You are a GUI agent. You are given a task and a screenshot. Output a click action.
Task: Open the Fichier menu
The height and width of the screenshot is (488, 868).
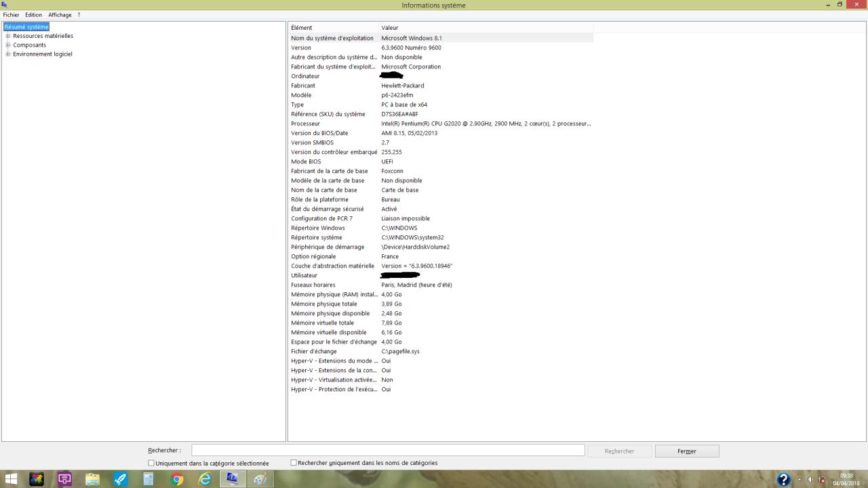12,15
